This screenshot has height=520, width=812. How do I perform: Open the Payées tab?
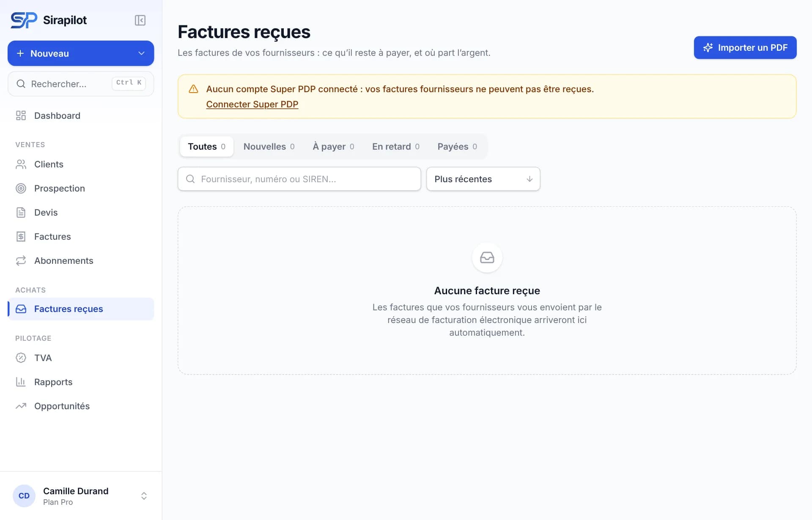[x=457, y=146]
